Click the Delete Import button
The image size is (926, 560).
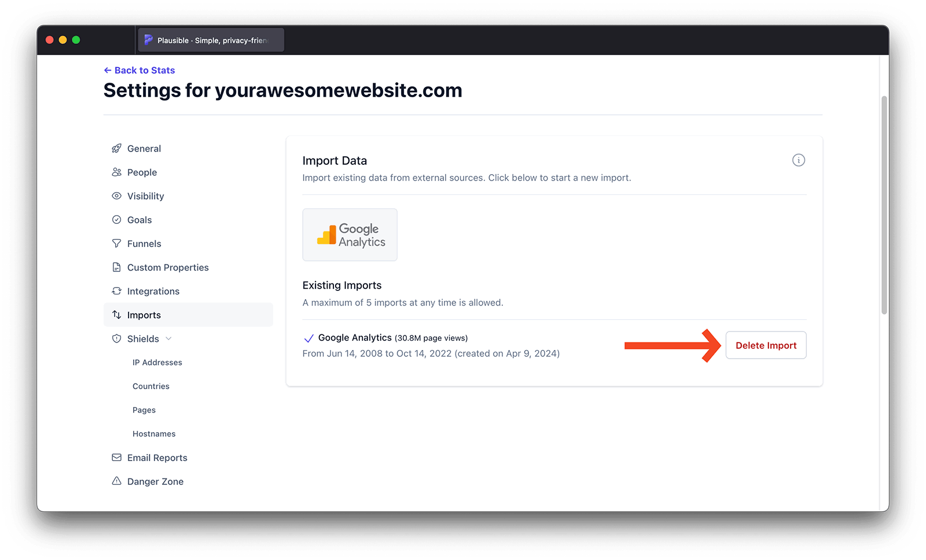pyautogui.click(x=766, y=345)
